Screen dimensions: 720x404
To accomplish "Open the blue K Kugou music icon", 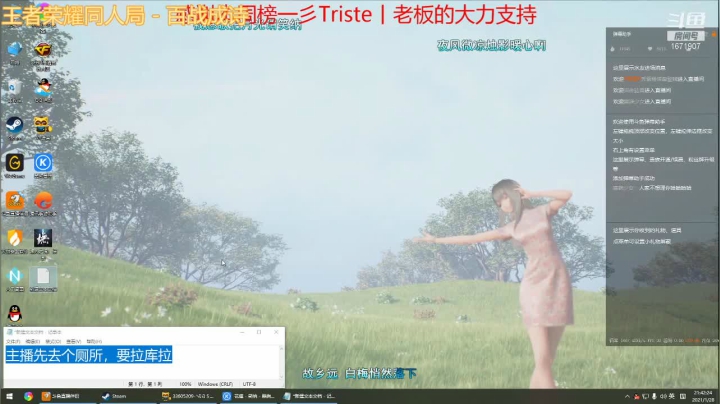I will 43,163.
